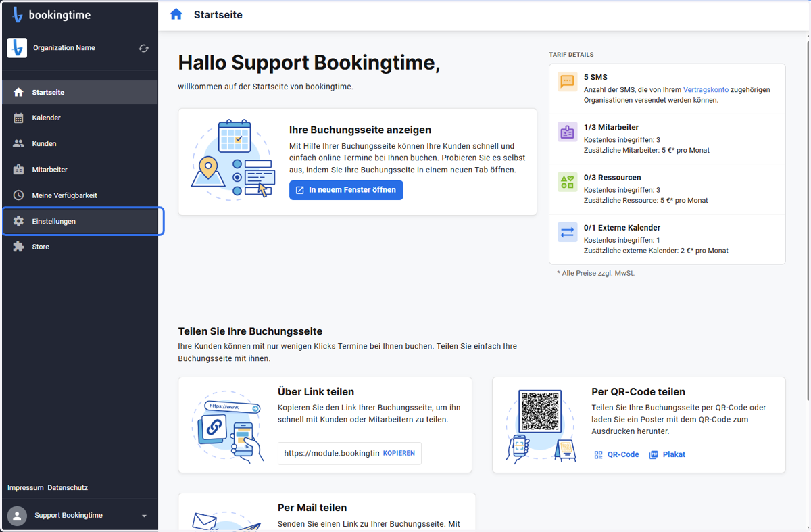811x532 pixels.
Task: Click the clock icon for Meine Verfügbarkeit
Action: pyautogui.click(x=18, y=195)
